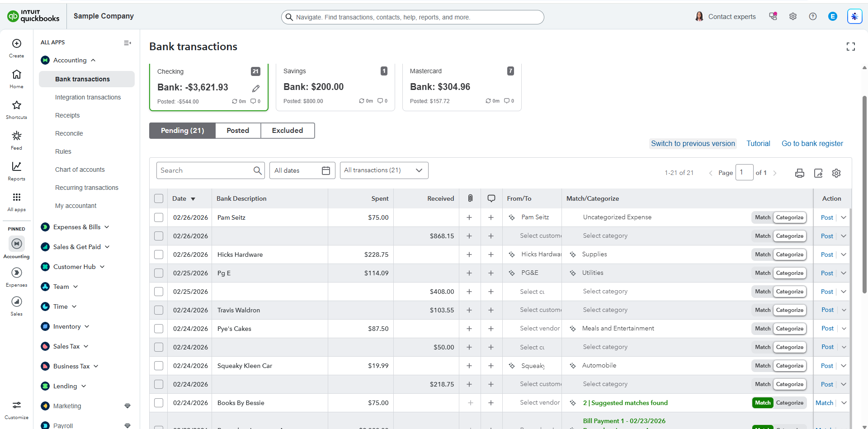The image size is (868, 429).
Task: Edit Checking account info with pencil icon
Action: pos(256,89)
